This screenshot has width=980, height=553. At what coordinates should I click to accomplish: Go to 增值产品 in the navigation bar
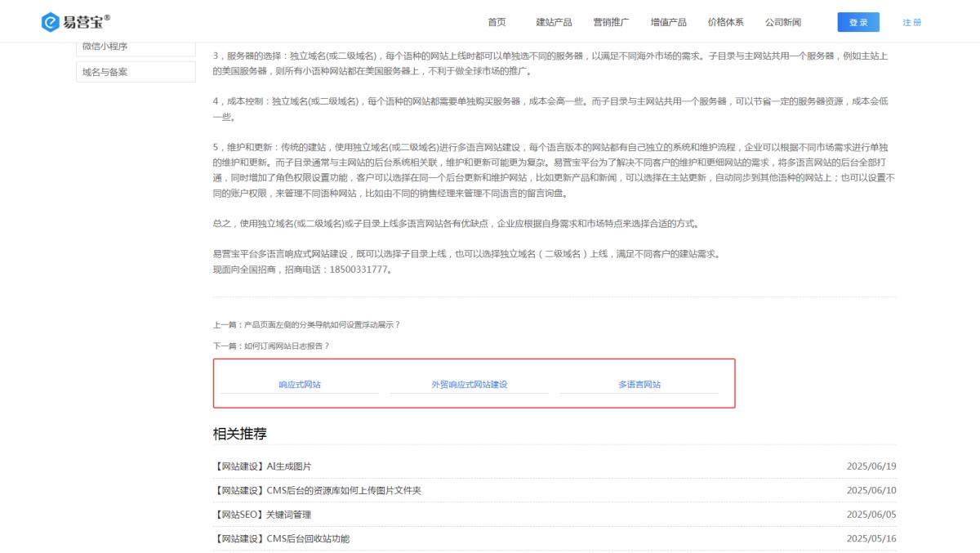(x=668, y=22)
